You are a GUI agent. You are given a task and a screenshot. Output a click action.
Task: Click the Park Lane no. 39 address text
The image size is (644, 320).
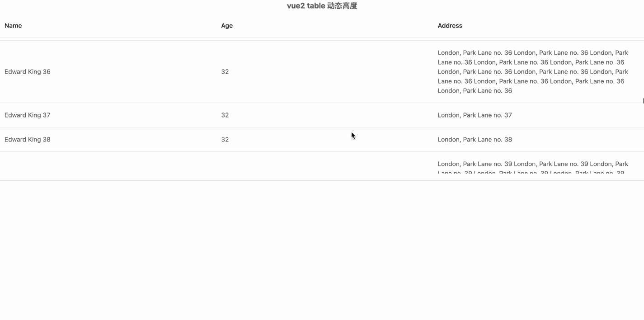click(x=533, y=167)
